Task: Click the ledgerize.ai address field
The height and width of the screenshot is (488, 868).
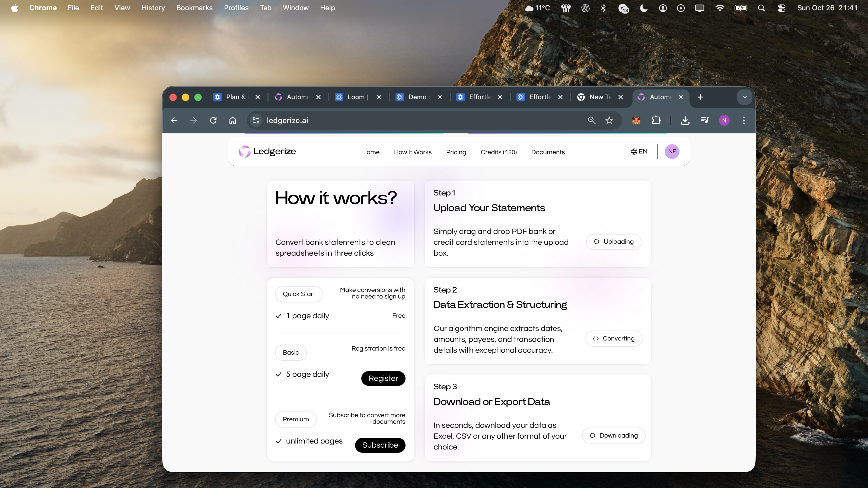Action: (x=404, y=120)
